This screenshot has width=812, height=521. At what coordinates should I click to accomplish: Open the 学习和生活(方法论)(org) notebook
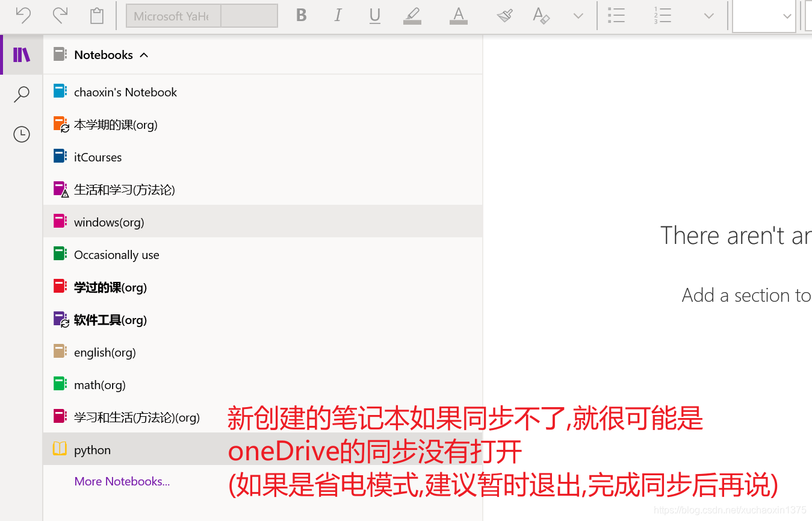pyautogui.click(x=263, y=417)
